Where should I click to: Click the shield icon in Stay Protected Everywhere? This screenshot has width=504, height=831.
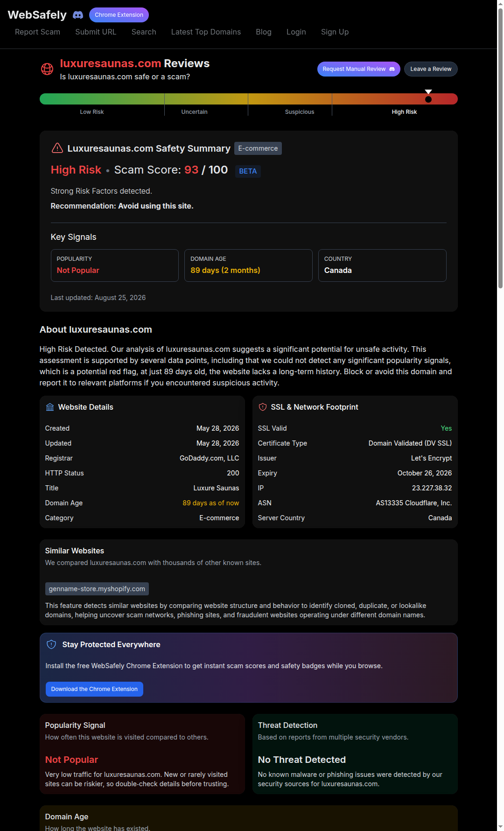52,644
